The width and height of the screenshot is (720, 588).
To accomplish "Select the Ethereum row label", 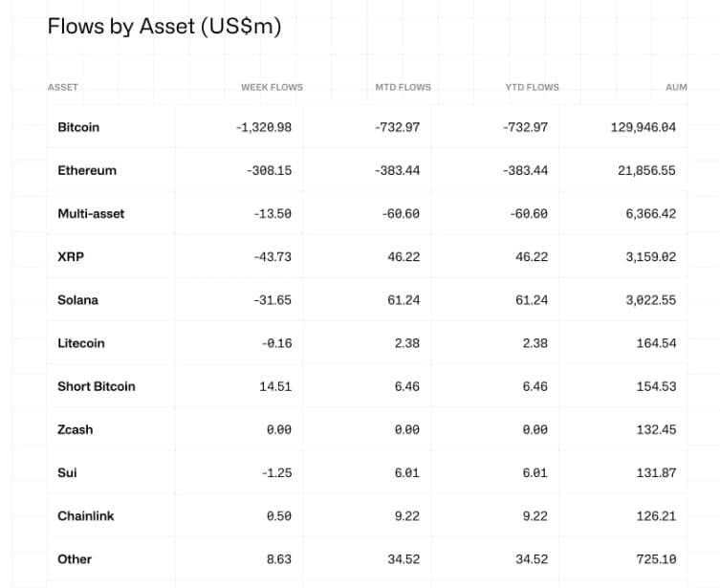I will point(87,170).
